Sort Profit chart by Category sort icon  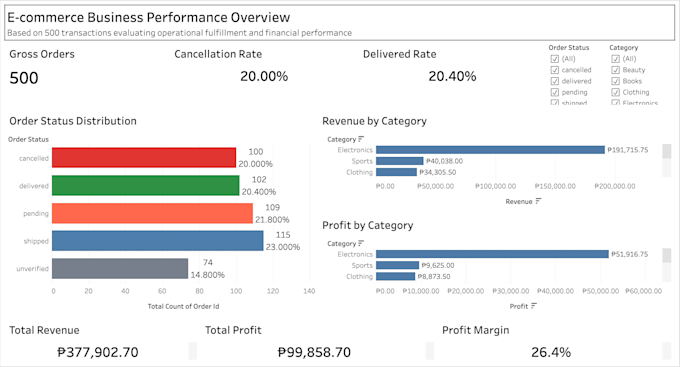coord(361,243)
